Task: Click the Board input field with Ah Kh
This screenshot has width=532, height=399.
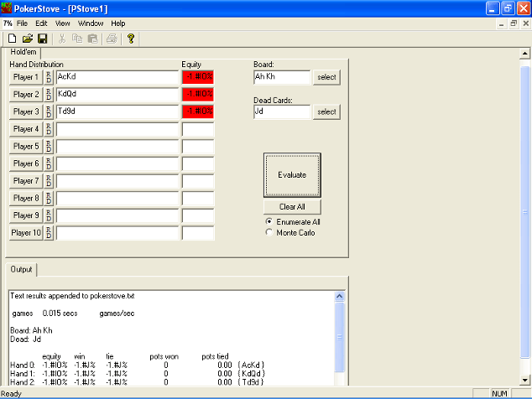Action: click(x=282, y=77)
